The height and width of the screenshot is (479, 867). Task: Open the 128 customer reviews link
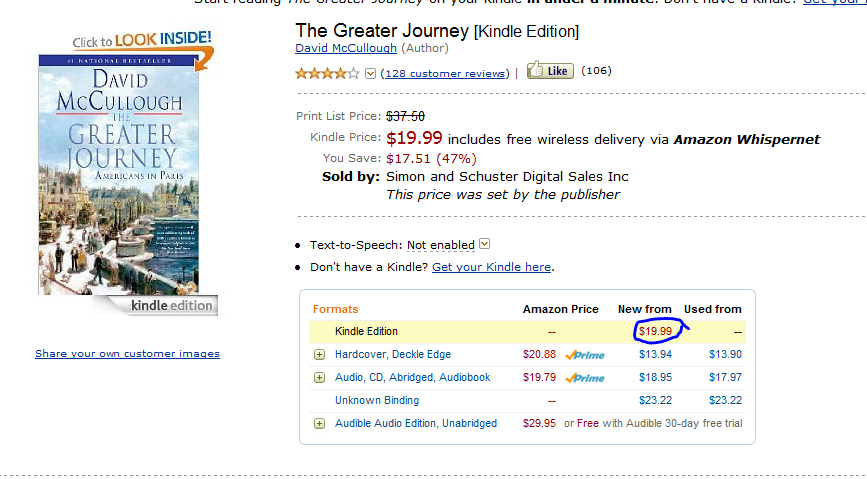(x=445, y=74)
